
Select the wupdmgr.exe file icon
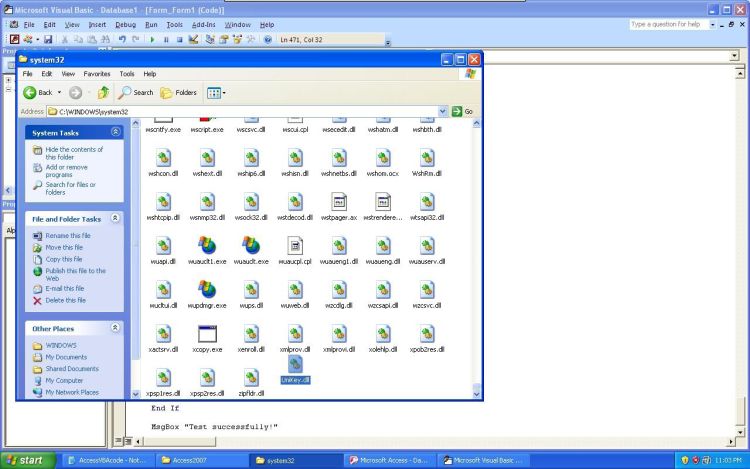click(x=207, y=289)
